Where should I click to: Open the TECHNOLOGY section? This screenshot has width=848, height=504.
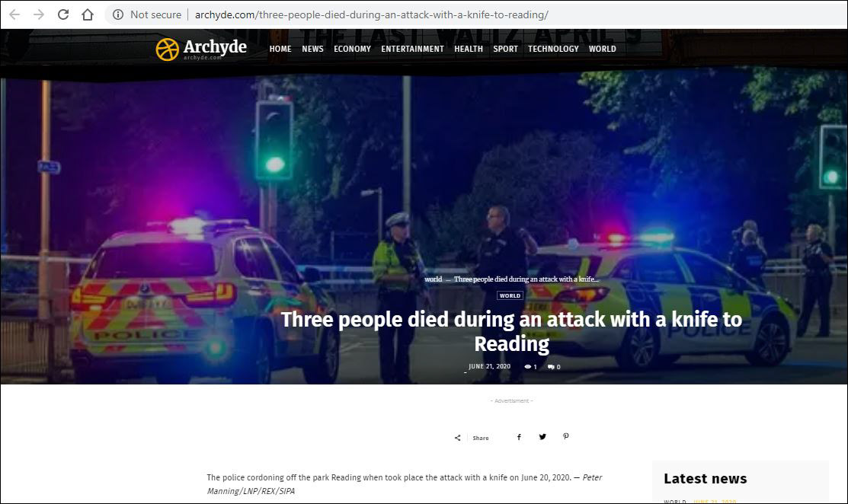pyautogui.click(x=553, y=49)
